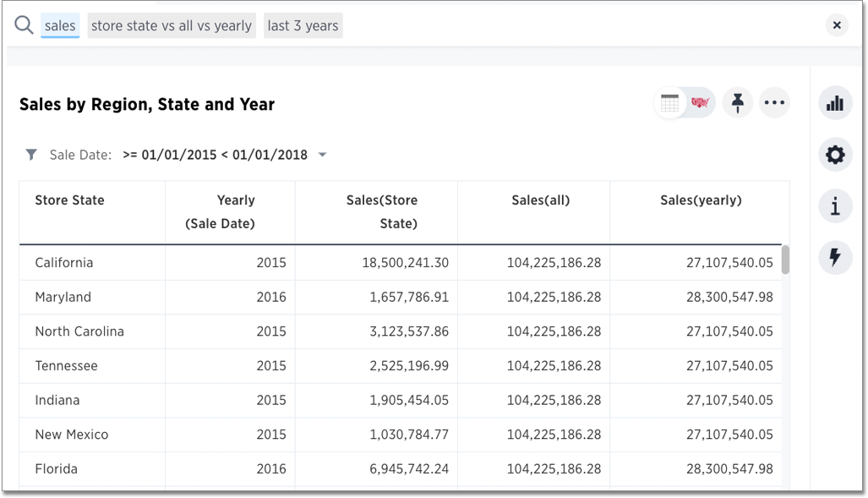Viewport: 868px width, 498px height.
Task: Toggle the table view on
Action: 669,101
